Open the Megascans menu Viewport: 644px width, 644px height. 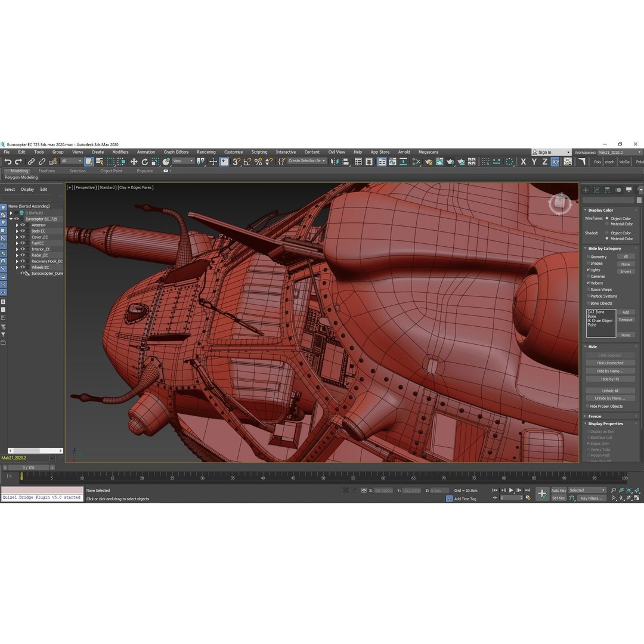click(x=428, y=152)
